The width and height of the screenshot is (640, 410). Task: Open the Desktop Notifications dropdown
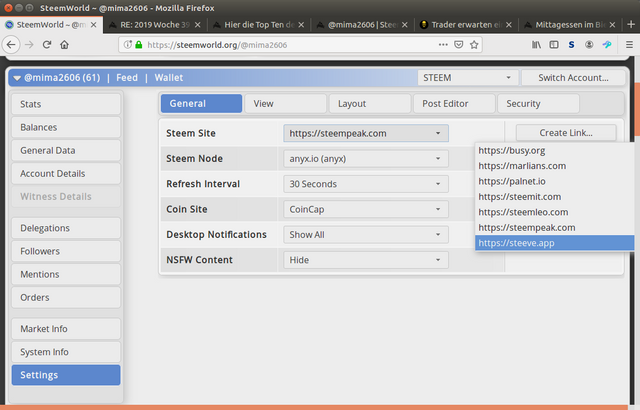click(x=366, y=235)
